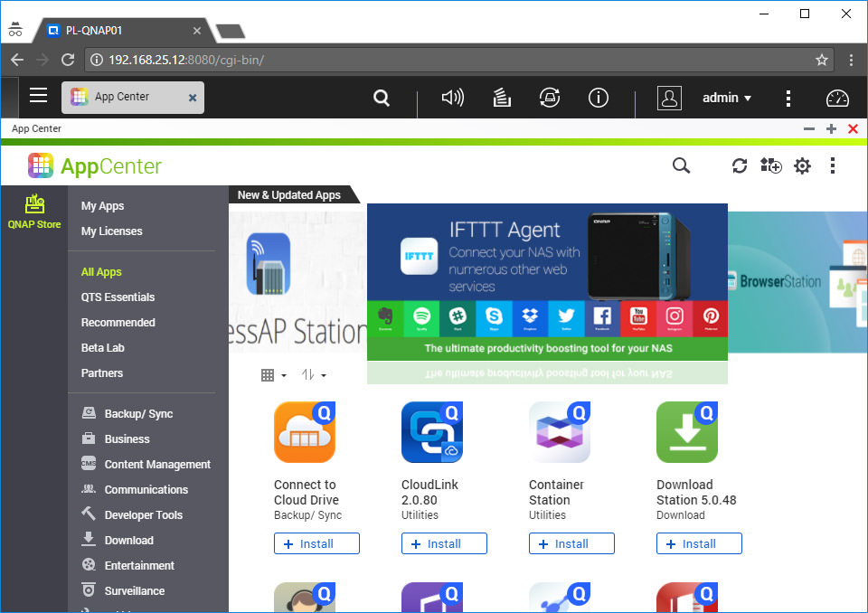Open Chrome menu three dots
The width and height of the screenshot is (868, 613).
click(851, 60)
